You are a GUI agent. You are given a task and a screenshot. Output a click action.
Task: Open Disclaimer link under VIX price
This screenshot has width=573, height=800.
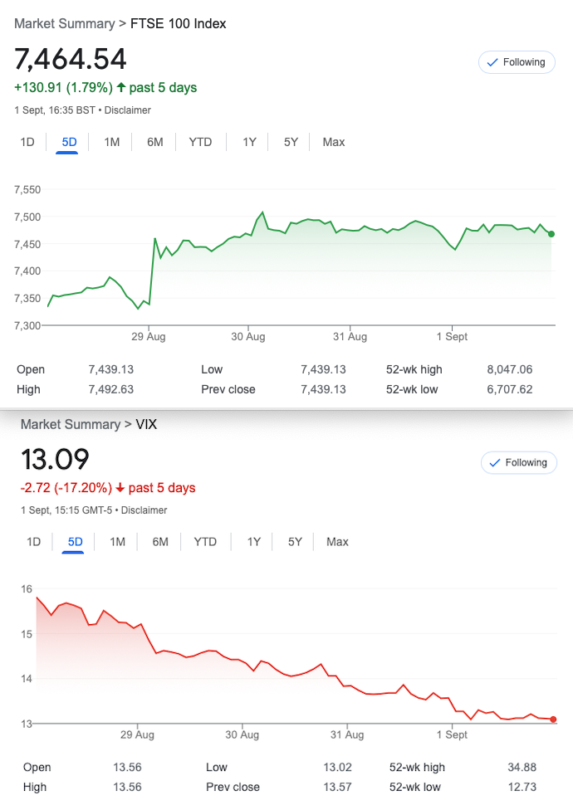click(144, 510)
